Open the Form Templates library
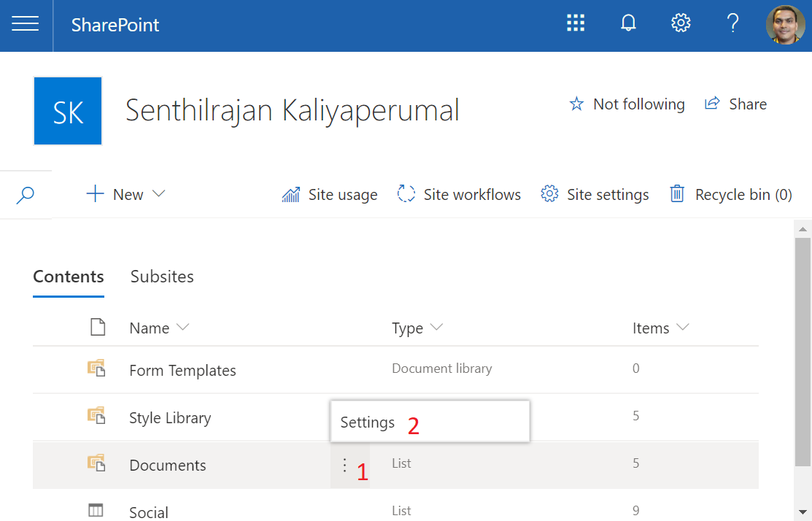Screen dimensions: 812x521 [x=182, y=370]
